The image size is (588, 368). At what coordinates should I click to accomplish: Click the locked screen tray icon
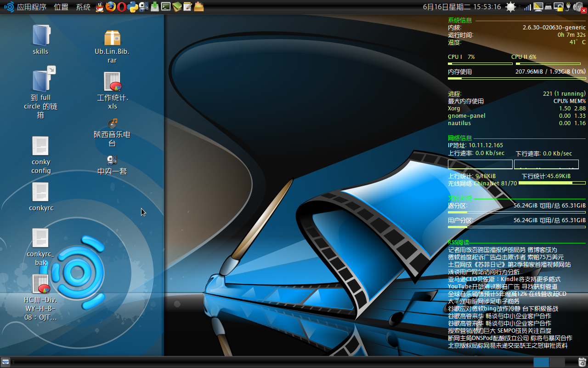click(559, 7)
